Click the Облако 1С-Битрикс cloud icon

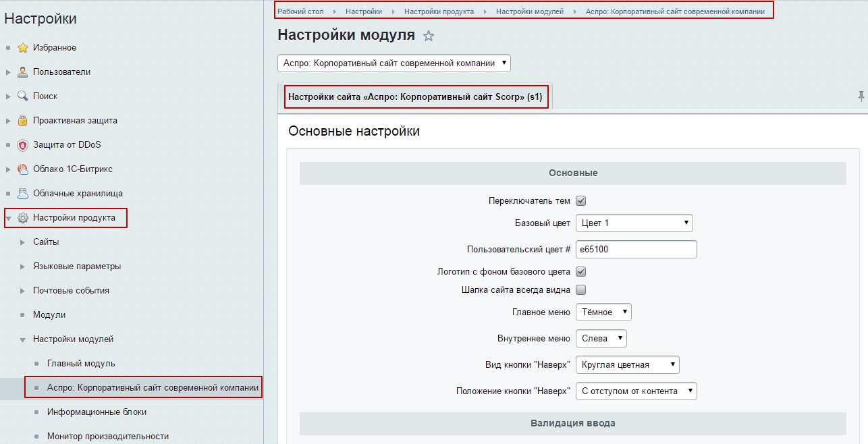tap(22, 169)
